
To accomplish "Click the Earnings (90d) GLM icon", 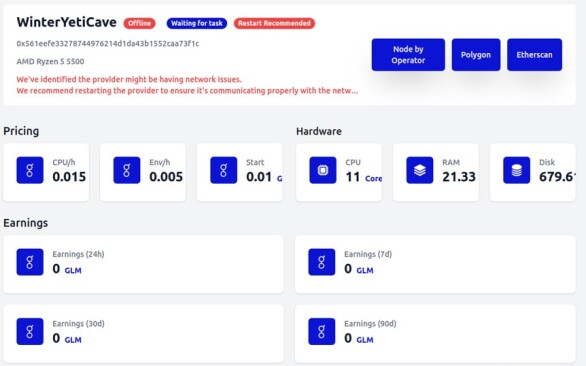I will pos(322,332).
